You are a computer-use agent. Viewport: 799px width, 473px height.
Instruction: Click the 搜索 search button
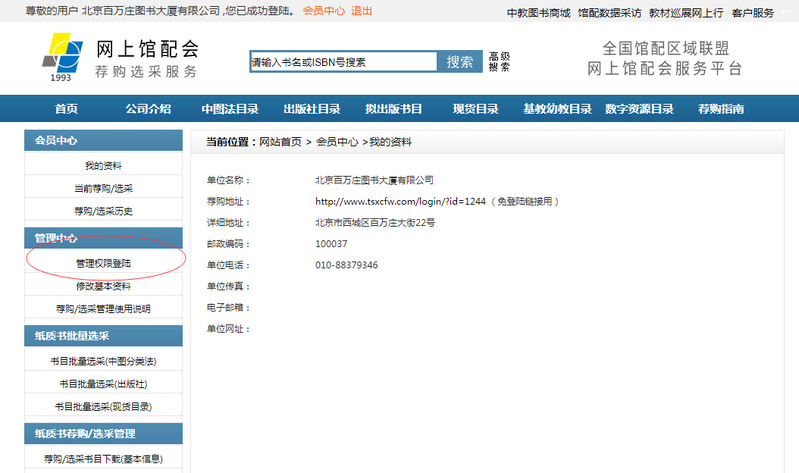click(x=460, y=62)
